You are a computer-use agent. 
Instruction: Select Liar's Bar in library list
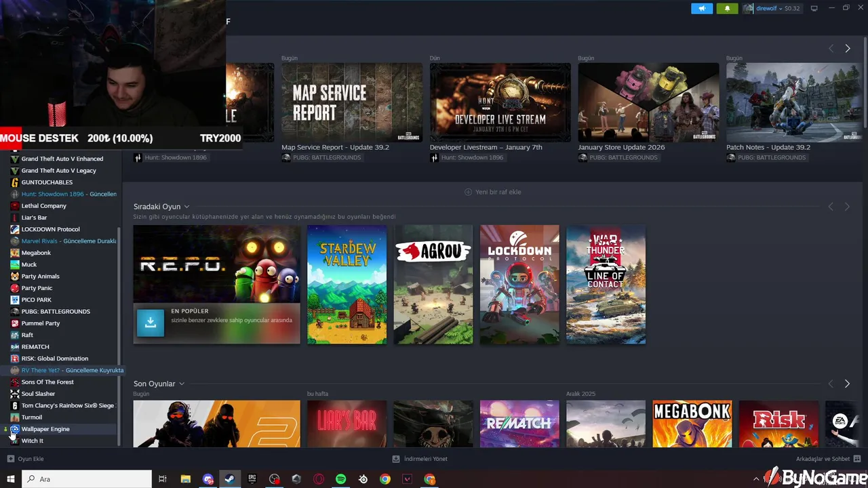coord(34,218)
